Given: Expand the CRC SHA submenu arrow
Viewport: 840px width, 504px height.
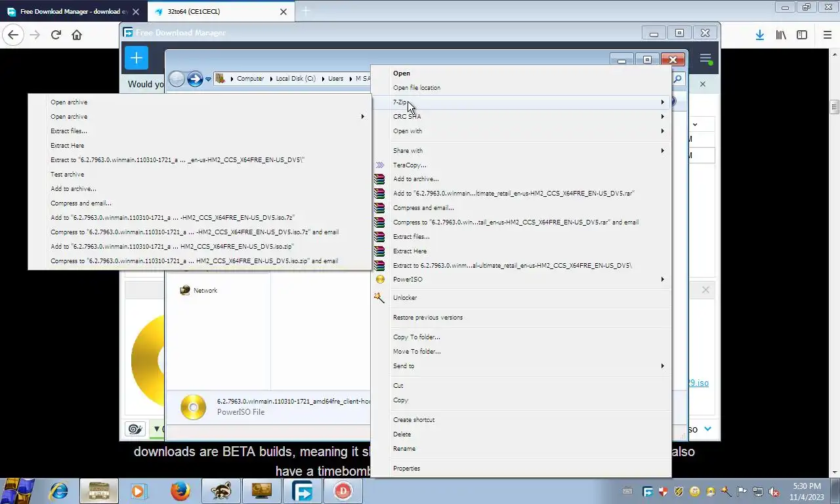Looking at the screenshot, I should coord(662,116).
